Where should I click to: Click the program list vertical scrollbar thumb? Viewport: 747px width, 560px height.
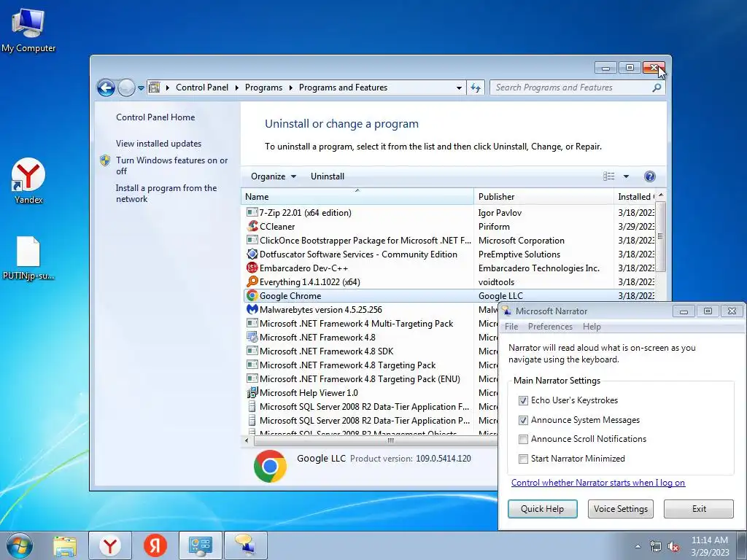coord(660,237)
